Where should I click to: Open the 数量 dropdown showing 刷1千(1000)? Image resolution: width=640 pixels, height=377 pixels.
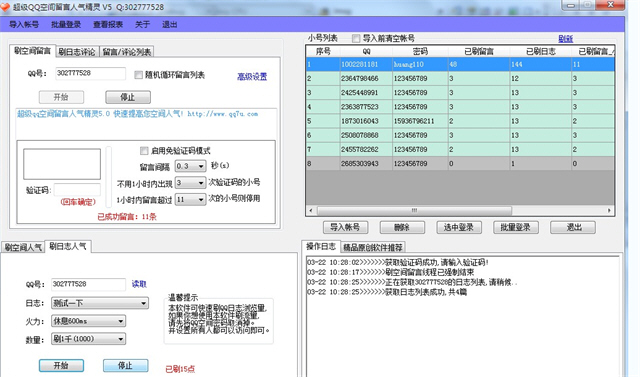point(89,339)
